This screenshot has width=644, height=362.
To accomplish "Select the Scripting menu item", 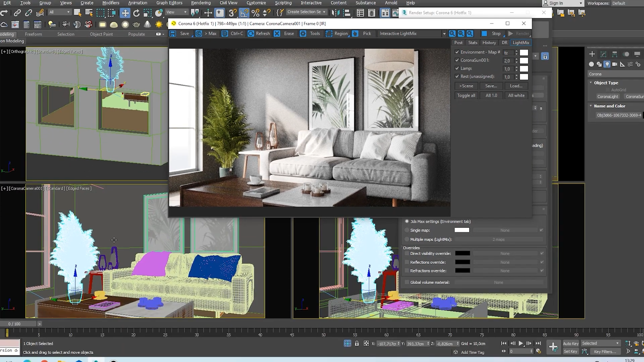I will (x=283, y=3).
